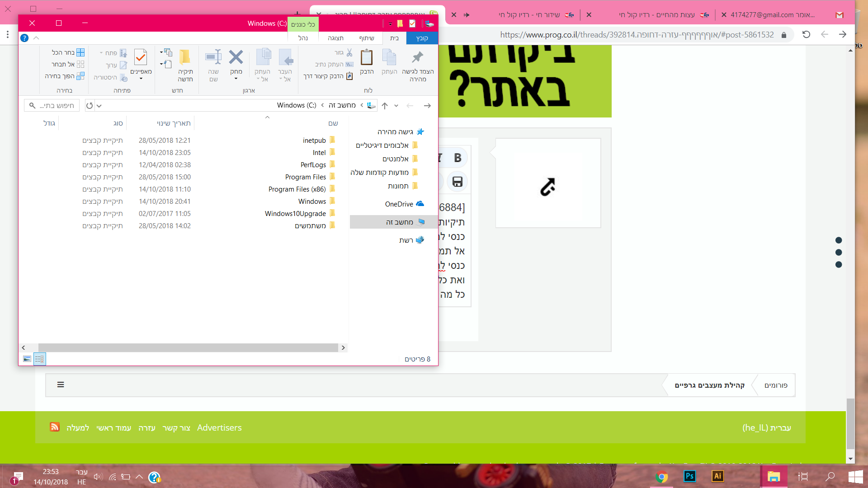Open Properties (מאפיינים) icon in ribbon

pos(141,58)
